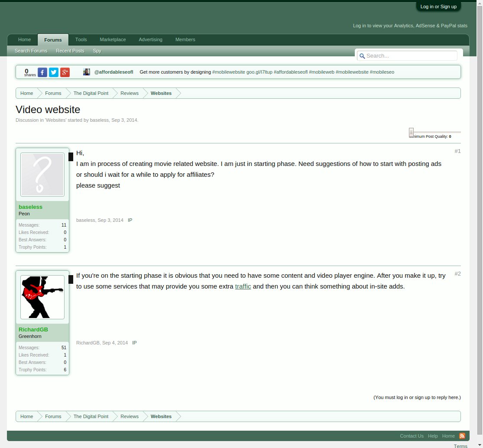483x448 pixels.
Task: Switch to the Marketplace tab
Action: coord(113,39)
